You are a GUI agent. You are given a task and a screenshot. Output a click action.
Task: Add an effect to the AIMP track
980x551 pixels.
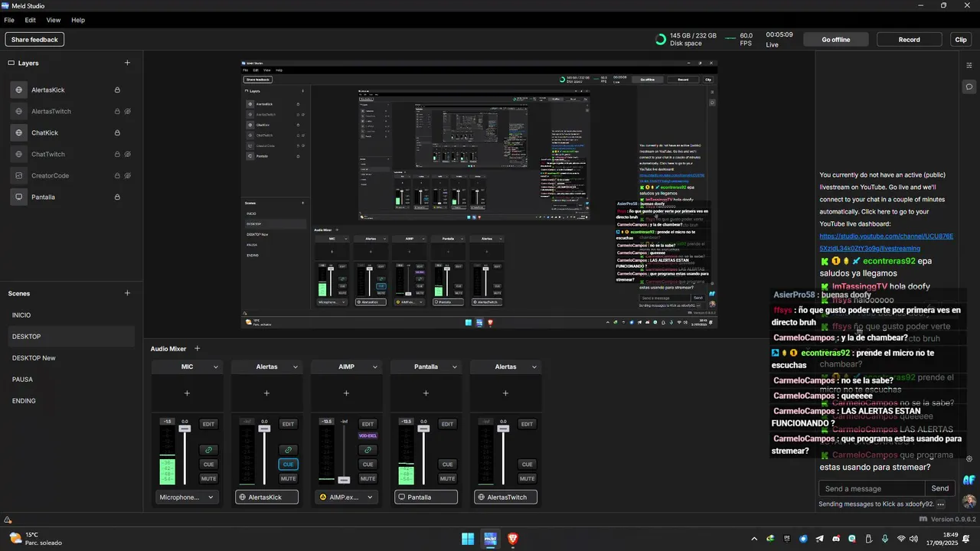[x=346, y=393]
